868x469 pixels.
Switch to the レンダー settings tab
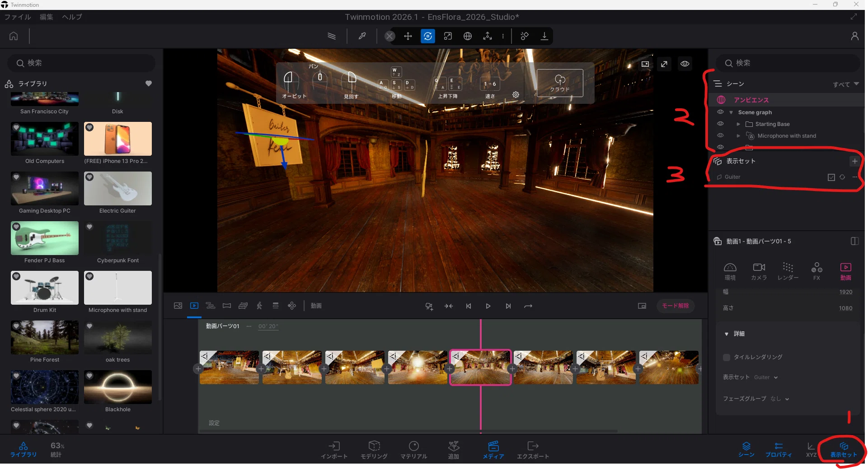788,271
